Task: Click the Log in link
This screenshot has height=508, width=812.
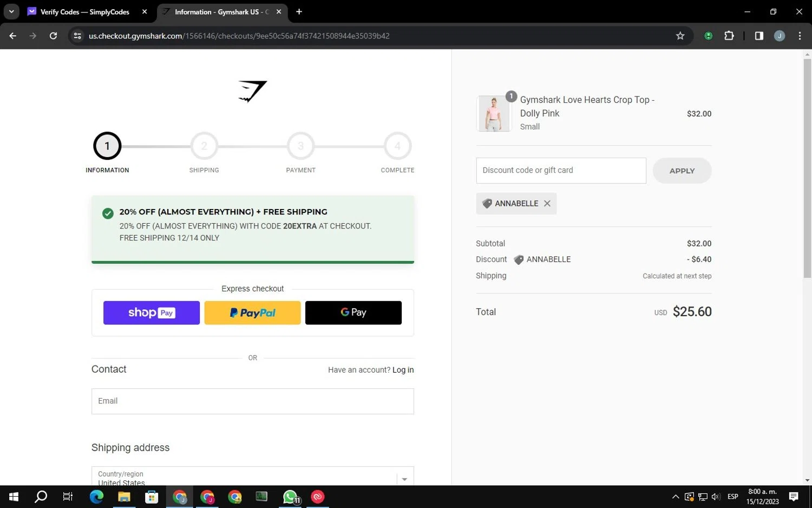Action: pos(403,370)
